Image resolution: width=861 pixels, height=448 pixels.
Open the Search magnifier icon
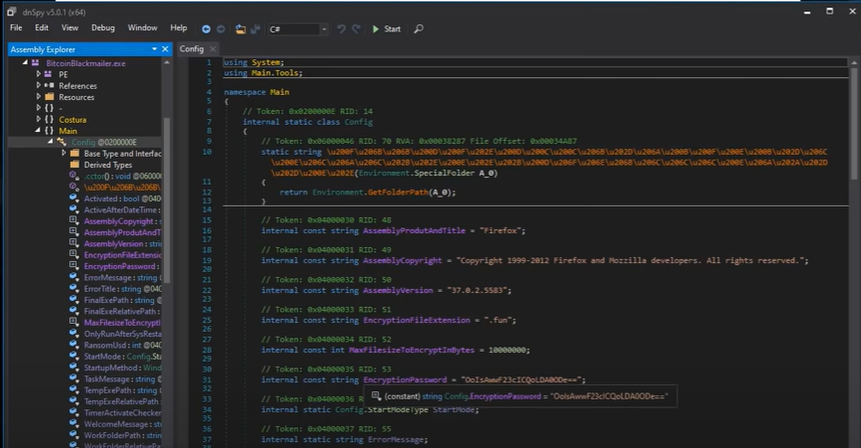click(418, 29)
